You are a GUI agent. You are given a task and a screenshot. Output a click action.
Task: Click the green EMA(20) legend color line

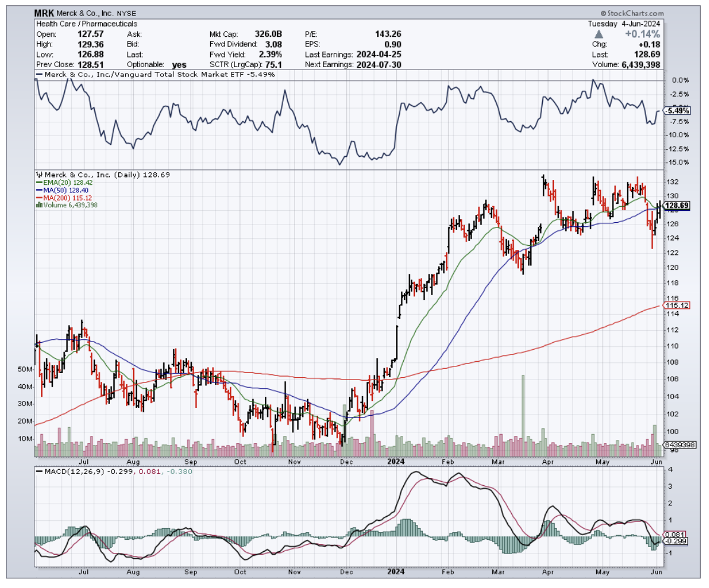pyautogui.click(x=39, y=183)
